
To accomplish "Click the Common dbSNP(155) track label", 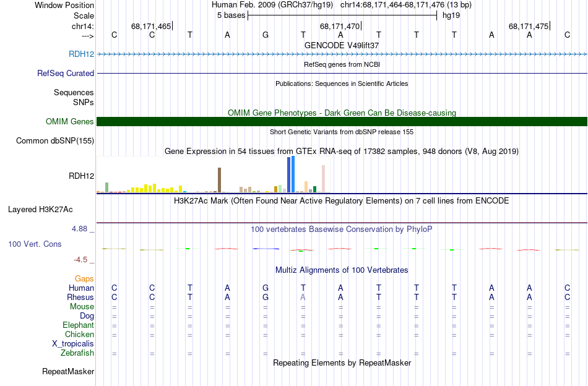I will click(x=54, y=140).
